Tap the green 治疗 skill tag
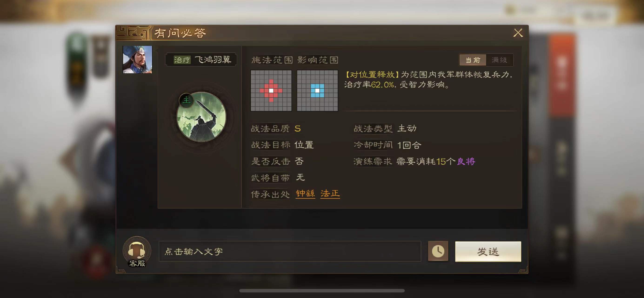The image size is (644, 298). coord(182,60)
